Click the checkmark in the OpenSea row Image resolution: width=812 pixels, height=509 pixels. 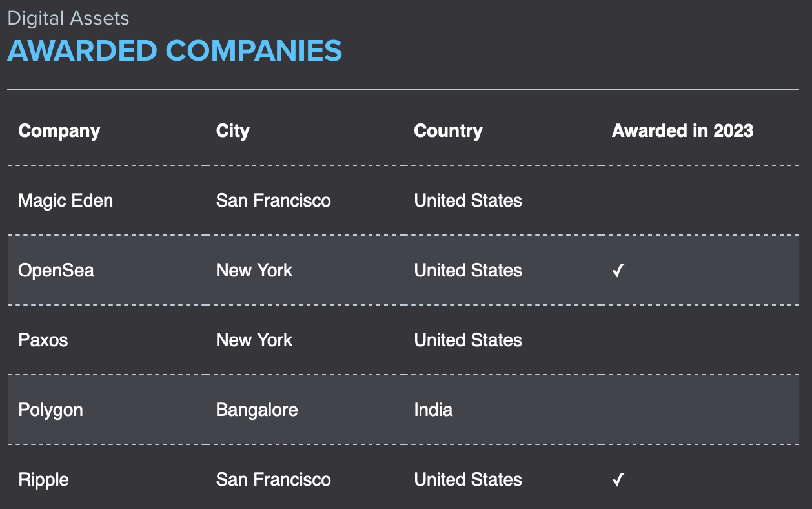(618, 271)
